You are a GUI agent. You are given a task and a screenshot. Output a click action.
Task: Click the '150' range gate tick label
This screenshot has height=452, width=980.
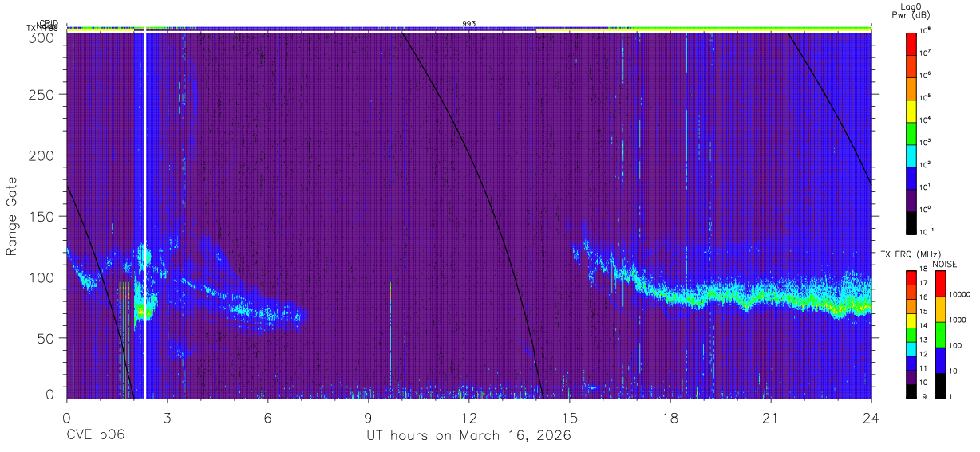(x=43, y=216)
